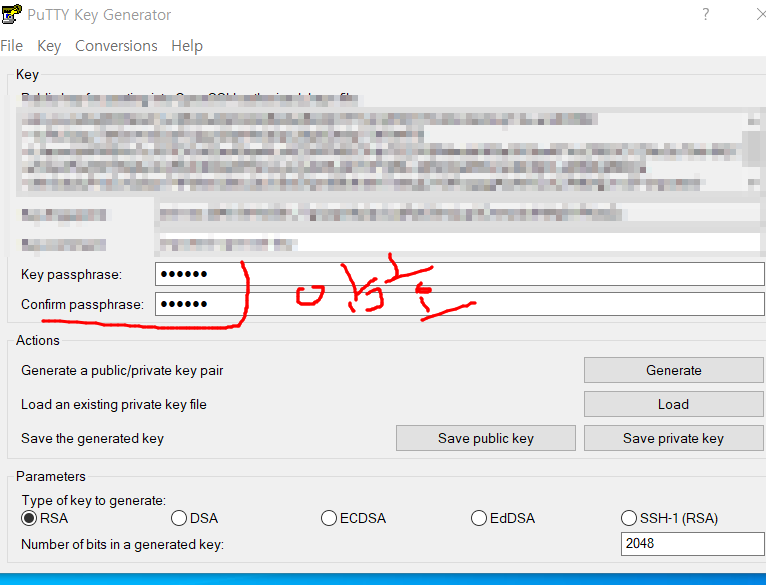Viewport: 766px width, 585px height.
Task: Click the number of bits field showing 2048
Action: coord(692,543)
